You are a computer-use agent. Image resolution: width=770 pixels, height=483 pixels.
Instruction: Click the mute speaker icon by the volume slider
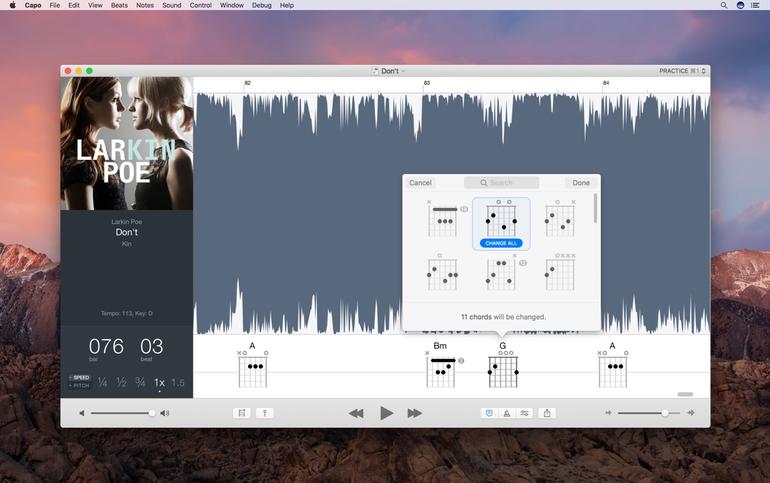click(x=82, y=413)
